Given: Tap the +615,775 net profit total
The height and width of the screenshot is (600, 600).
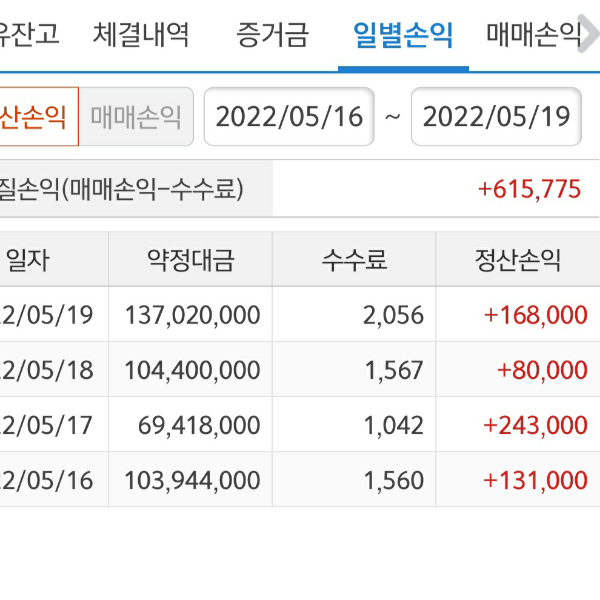Looking at the screenshot, I should (x=529, y=189).
